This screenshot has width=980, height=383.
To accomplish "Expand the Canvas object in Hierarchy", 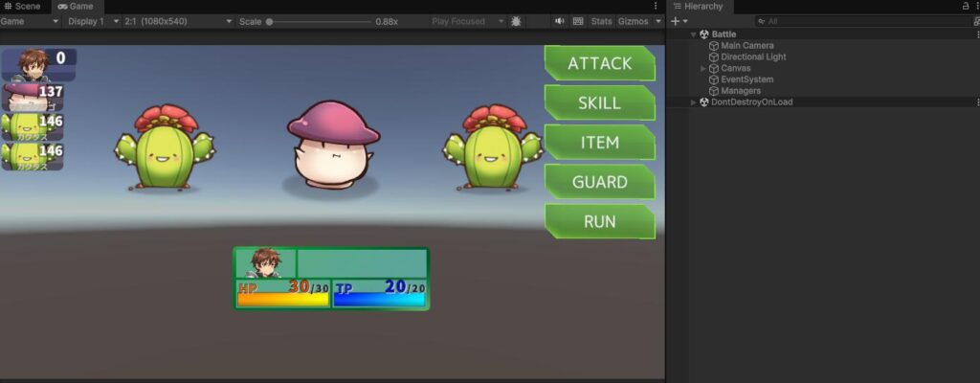I will click(x=703, y=69).
